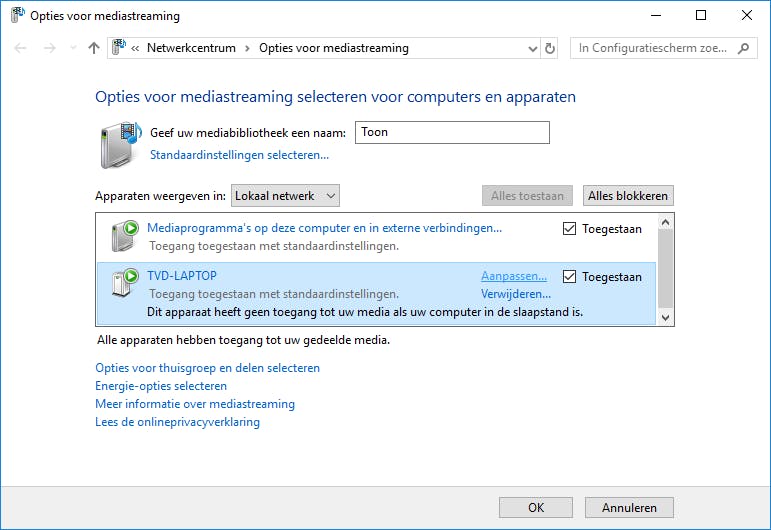The height and width of the screenshot is (530, 771).
Task: Click the device list scrollbar down arrow
Action: tap(666, 316)
